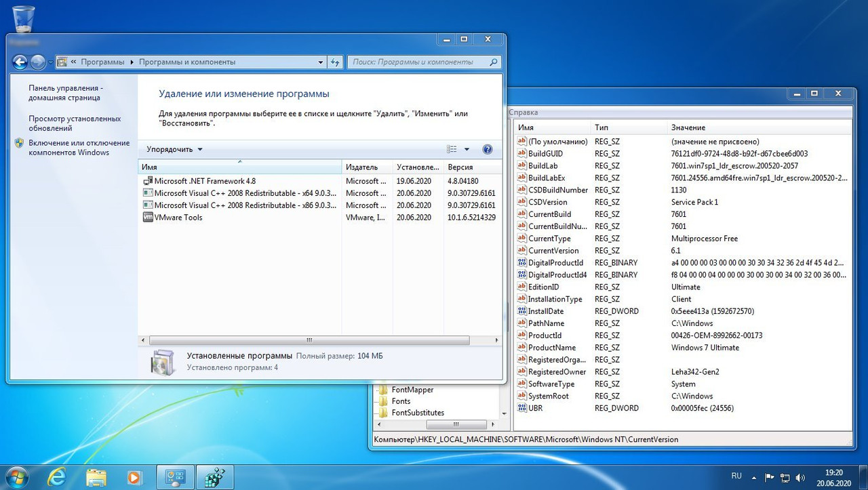Click Программы и компоненты breadcrumb

coord(187,62)
